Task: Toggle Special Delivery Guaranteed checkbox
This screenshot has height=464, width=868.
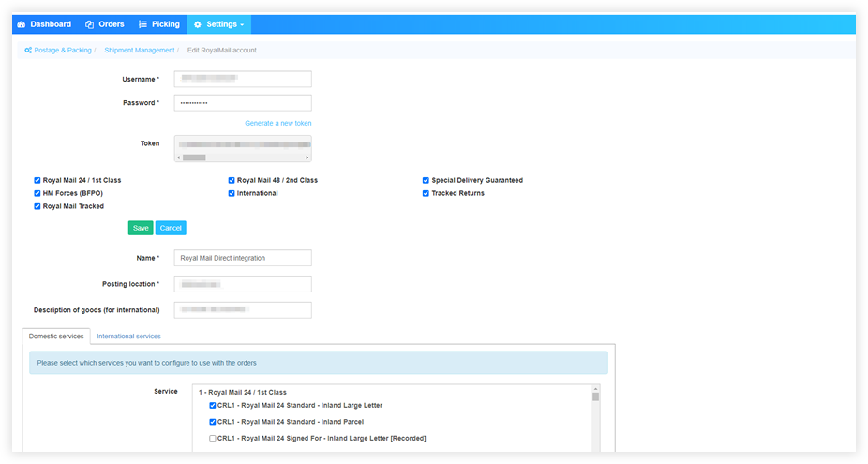Action: [x=426, y=181]
